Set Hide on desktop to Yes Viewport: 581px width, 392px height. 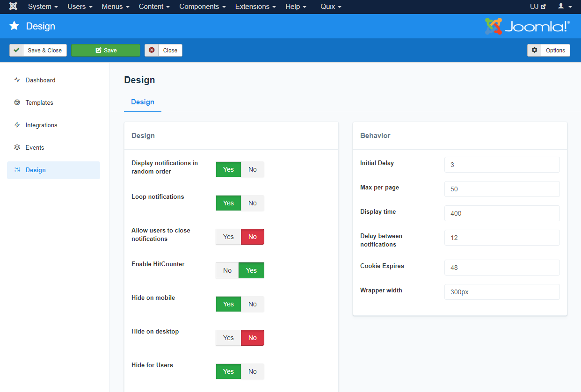pyautogui.click(x=228, y=338)
